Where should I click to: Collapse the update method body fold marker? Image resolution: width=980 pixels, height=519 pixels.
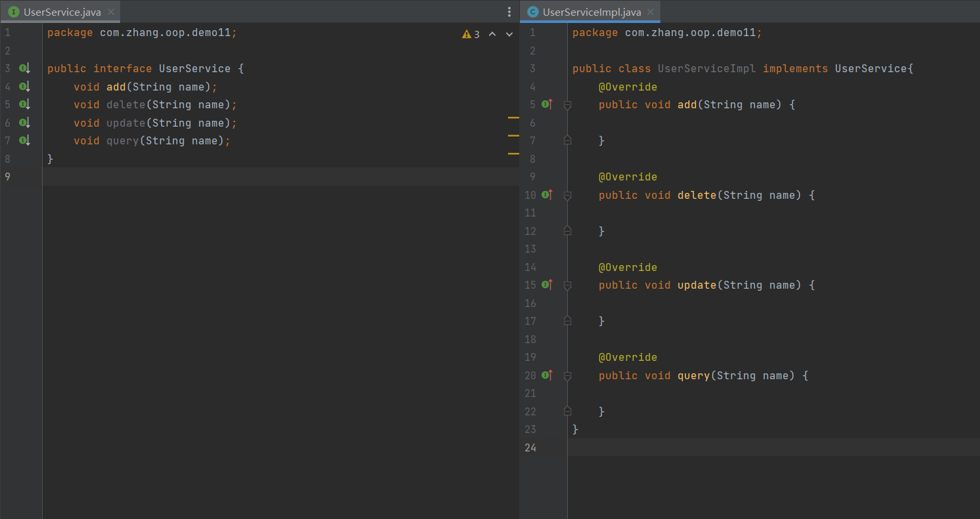coord(568,285)
